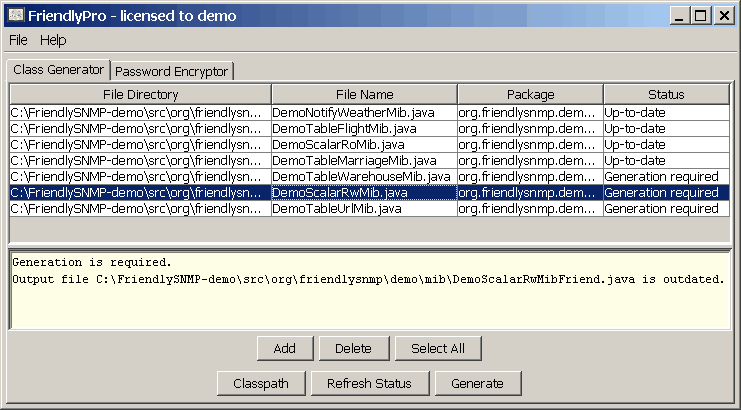
Task: Open Classpath settings button
Action: 260,383
